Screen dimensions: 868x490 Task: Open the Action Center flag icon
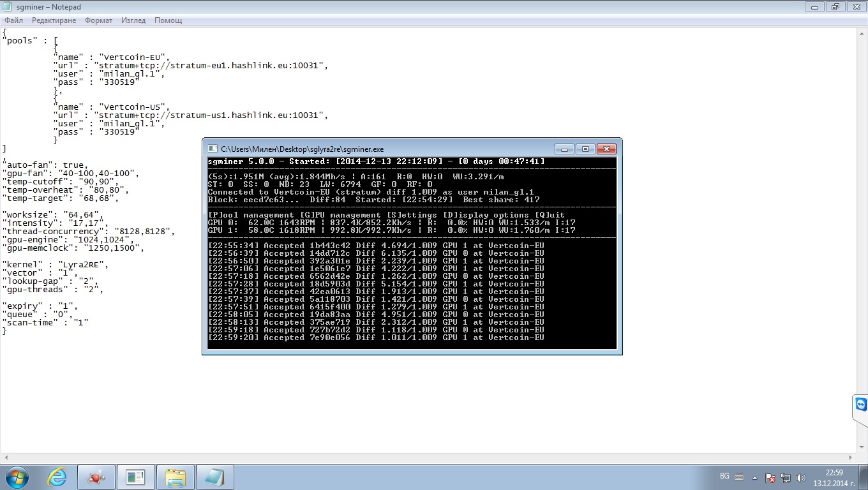click(771, 477)
